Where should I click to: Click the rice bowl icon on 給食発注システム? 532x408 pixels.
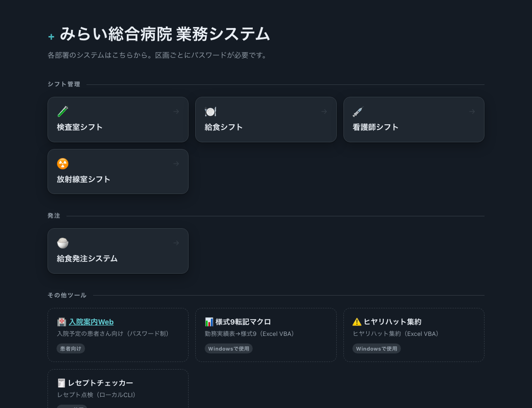63,243
